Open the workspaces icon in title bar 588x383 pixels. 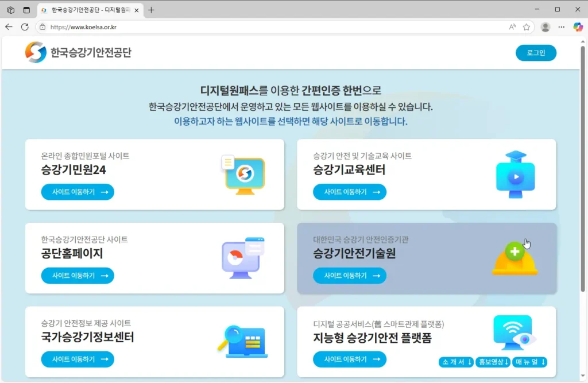[10, 10]
